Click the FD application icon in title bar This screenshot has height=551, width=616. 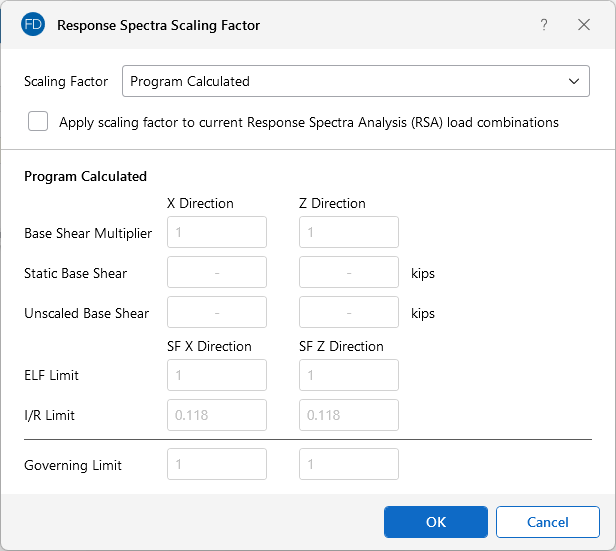pyautogui.click(x=34, y=25)
